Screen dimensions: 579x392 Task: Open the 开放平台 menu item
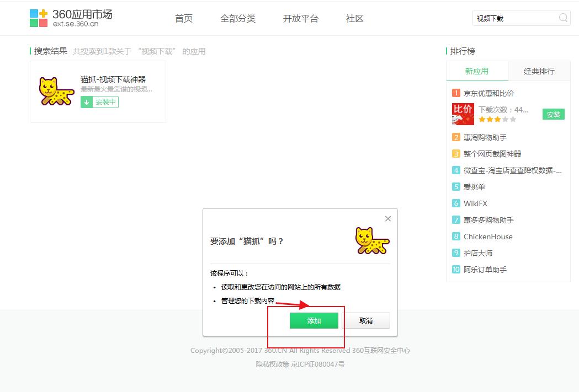(x=300, y=18)
